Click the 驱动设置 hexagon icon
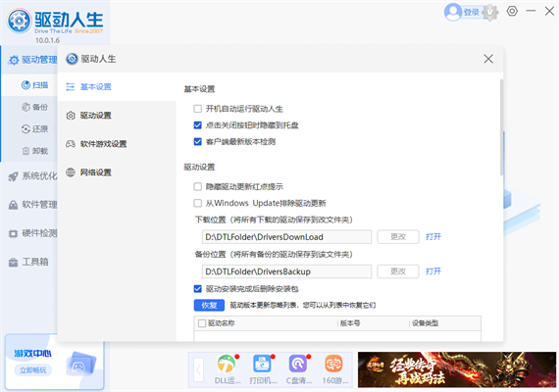Viewport: 559px width, 392px height. click(71, 116)
